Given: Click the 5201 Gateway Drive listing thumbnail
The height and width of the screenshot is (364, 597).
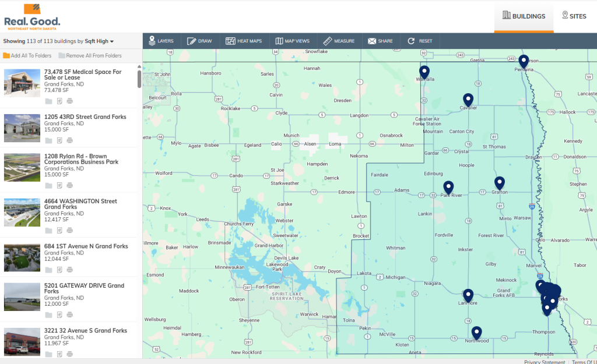Looking at the screenshot, I should click(x=22, y=297).
